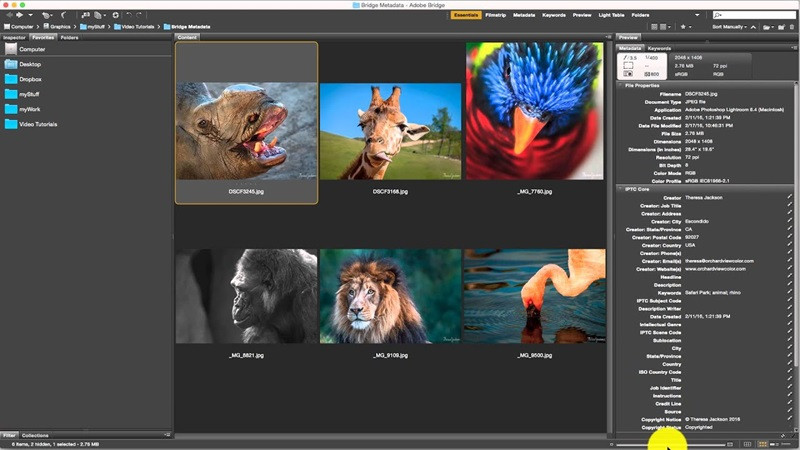Rotate 90 degrees clockwise
This screenshot has width=800, height=450.
click(x=139, y=15)
